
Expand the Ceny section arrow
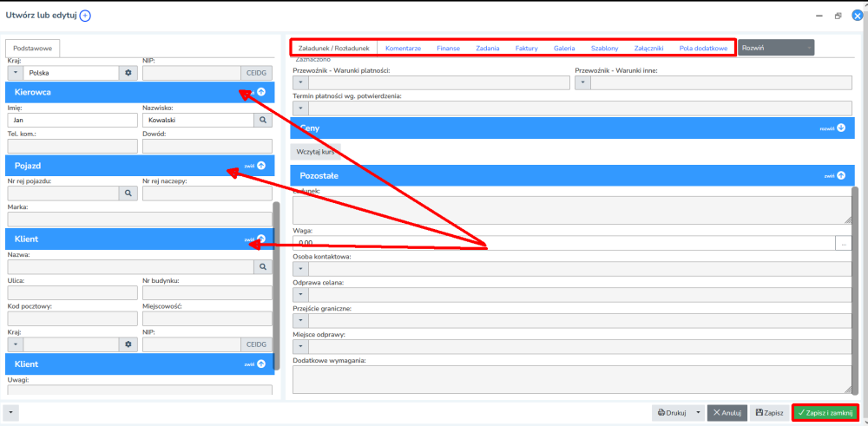[841, 128]
